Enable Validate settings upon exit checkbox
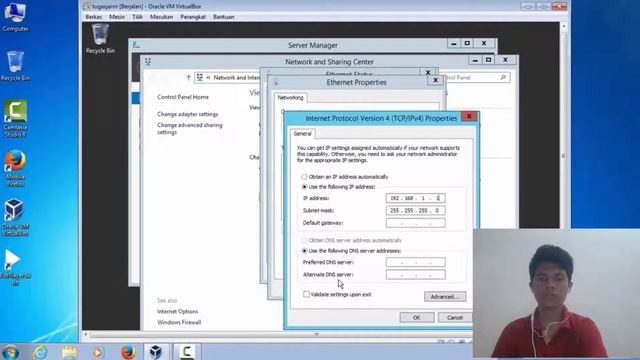Screen dimensions: 640x360 coord(306,294)
